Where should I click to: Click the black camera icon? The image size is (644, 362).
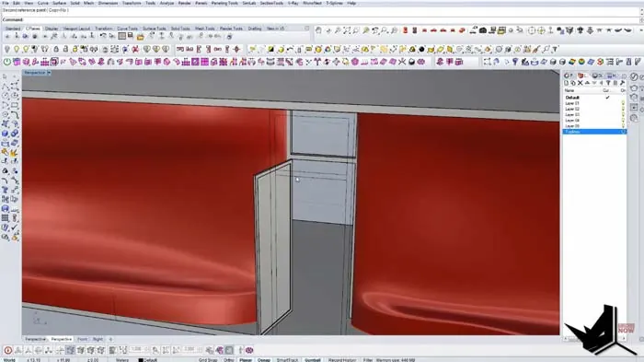483,30
